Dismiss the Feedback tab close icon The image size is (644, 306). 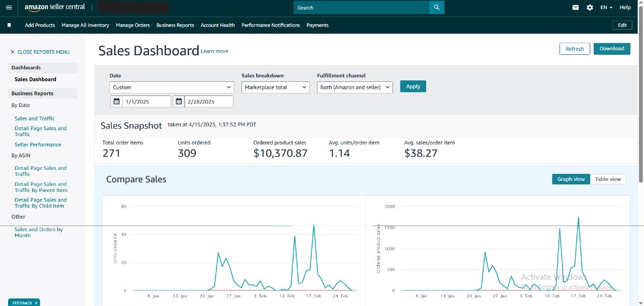click(x=37, y=303)
